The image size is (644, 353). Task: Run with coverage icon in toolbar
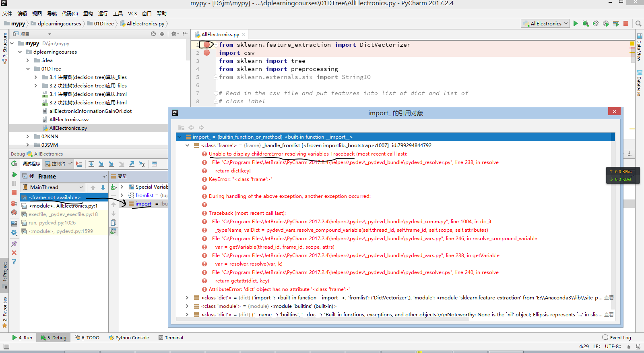(x=596, y=23)
